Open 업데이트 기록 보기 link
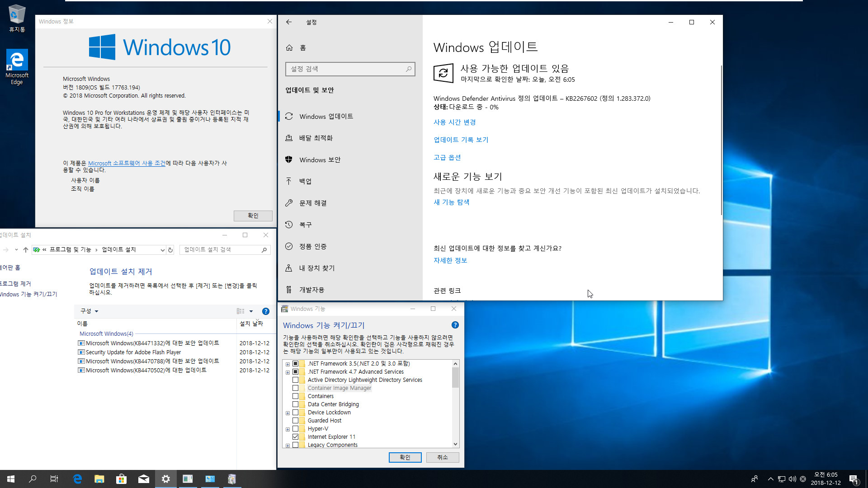 coord(461,140)
